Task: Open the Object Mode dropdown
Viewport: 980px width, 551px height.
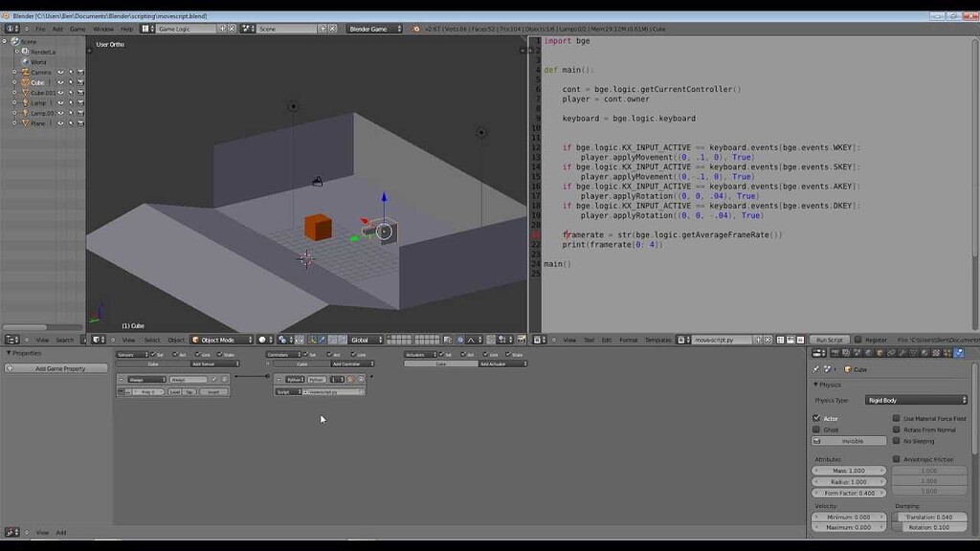Action: click(x=222, y=340)
